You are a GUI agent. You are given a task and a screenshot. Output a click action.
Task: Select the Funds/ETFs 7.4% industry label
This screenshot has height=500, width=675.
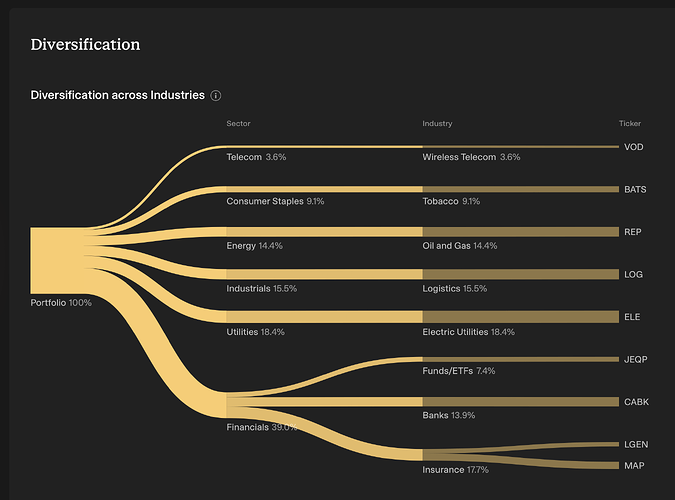pos(459,371)
